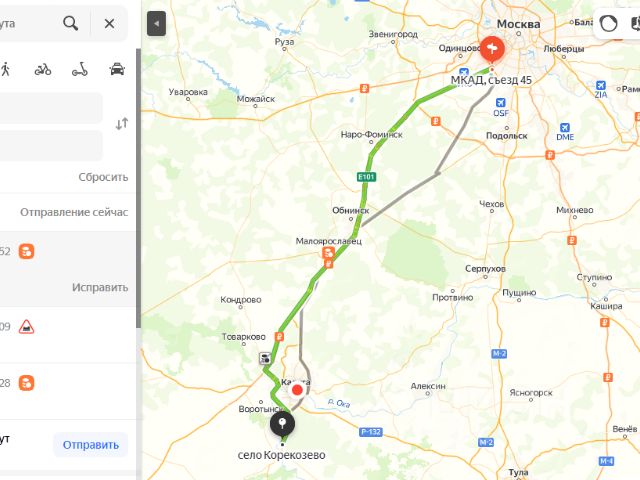Select the bicycle route mode
Screen dimensions: 640x480
click(x=43, y=70)
